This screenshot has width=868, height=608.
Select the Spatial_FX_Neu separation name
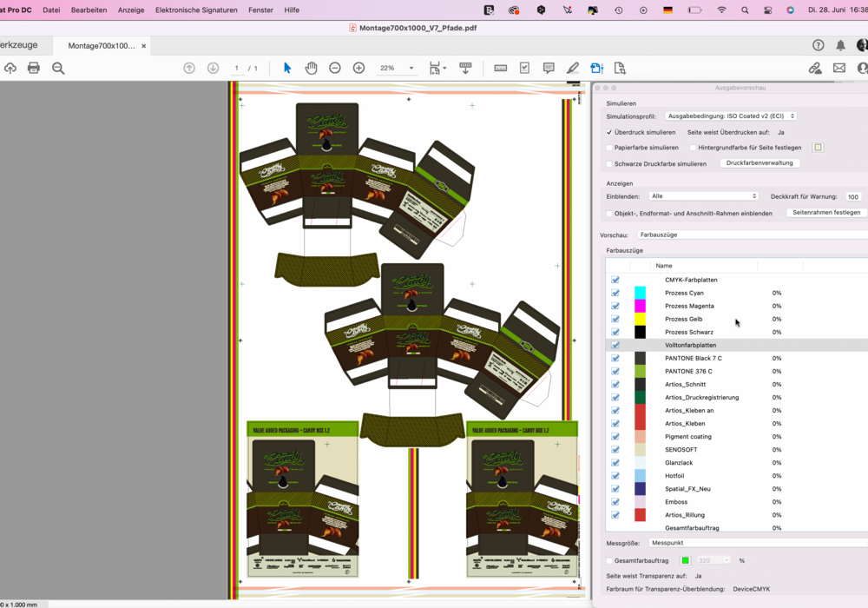687,489
